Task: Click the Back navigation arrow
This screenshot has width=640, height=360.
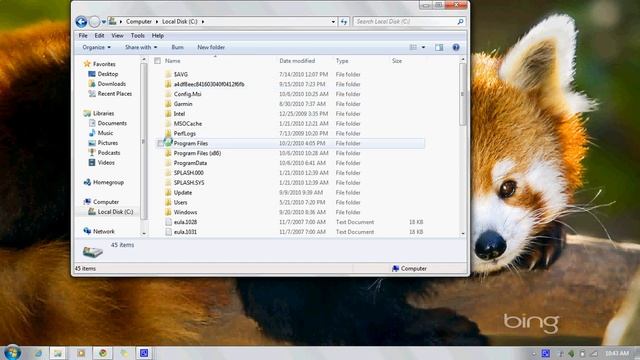Action: [x=81, y=22]
